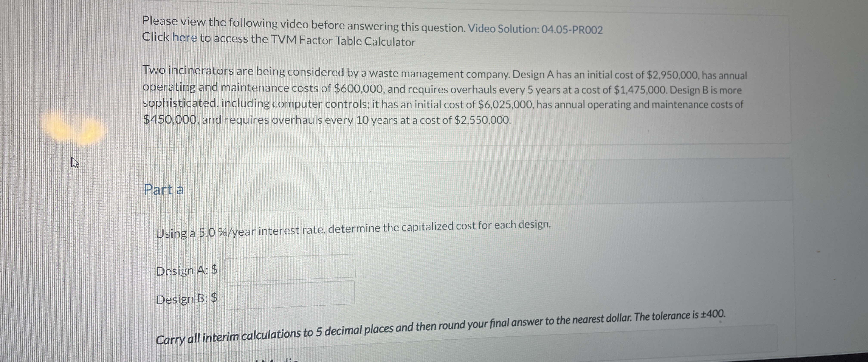Click the 'Two incinerators' problem opening words

point(188,71)
